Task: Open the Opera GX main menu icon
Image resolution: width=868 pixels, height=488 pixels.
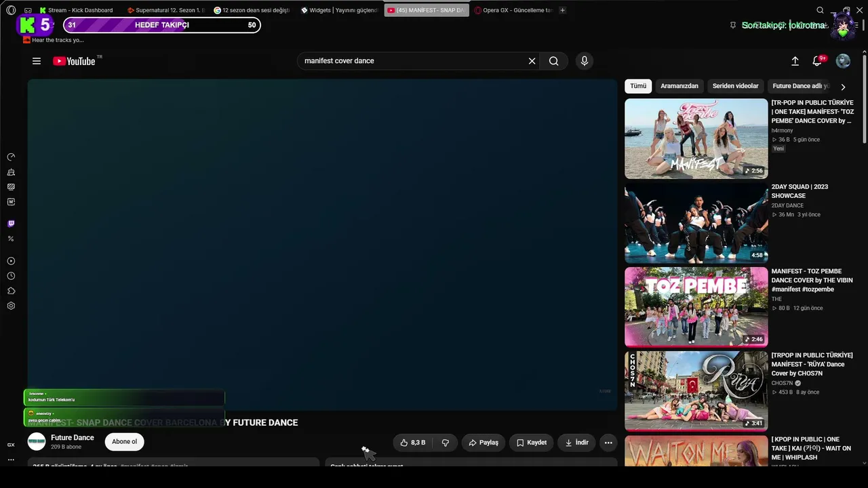Action: (11, 10)
